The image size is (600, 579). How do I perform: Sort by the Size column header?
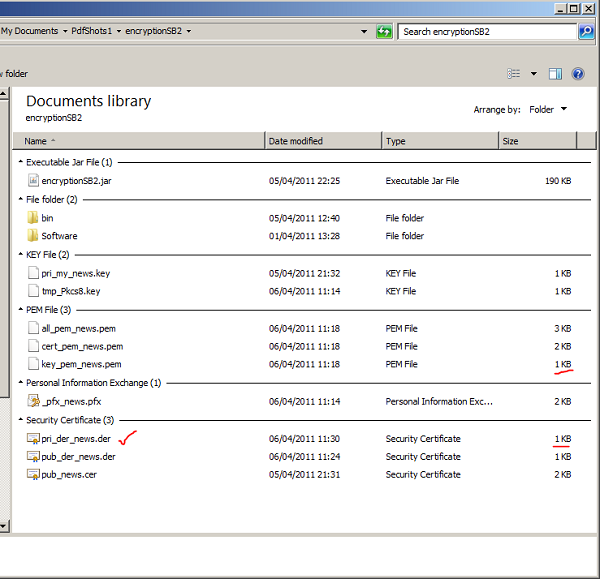pyautogui.click(x=537, y=141)
